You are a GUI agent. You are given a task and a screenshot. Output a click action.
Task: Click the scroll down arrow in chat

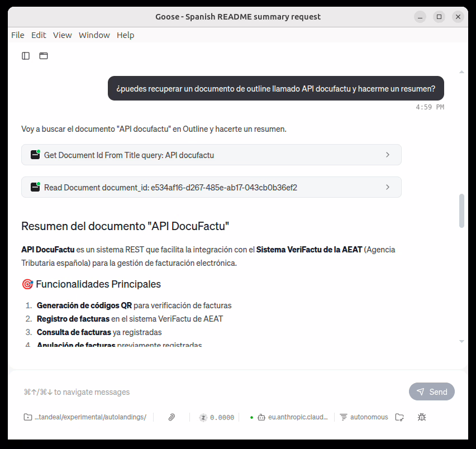(x=461, y=341)
